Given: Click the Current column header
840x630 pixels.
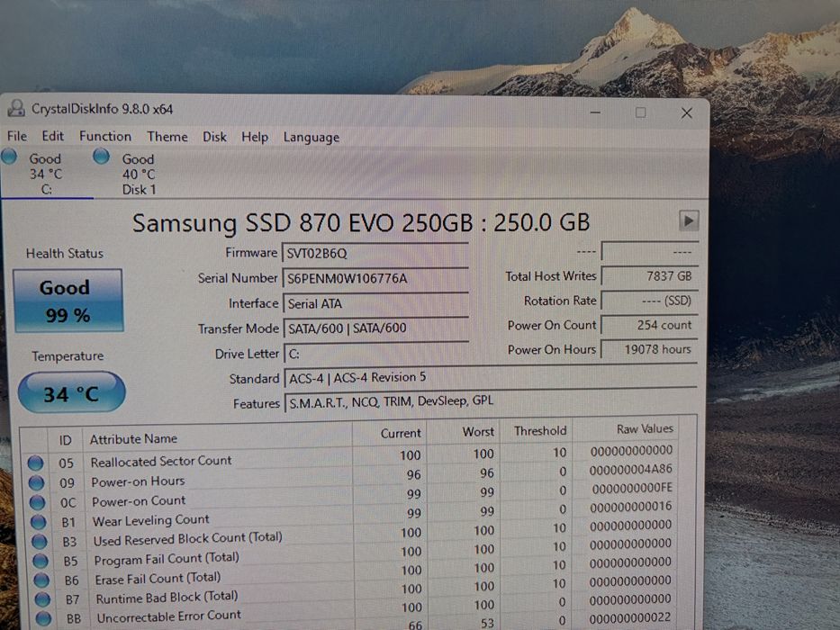Looking at the screenshot, I should click(x=390, y=433).
